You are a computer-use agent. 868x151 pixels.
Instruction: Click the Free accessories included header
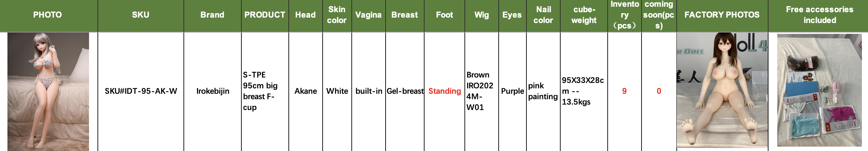[819, 15]
